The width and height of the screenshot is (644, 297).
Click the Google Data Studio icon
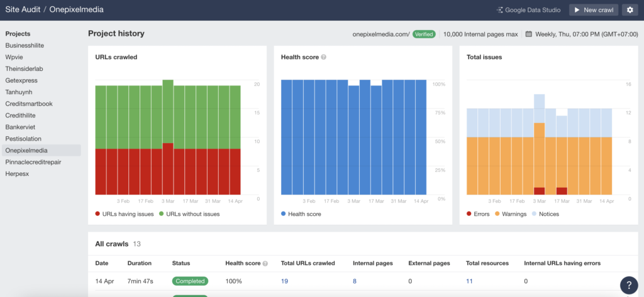click(x=500, y=10)
